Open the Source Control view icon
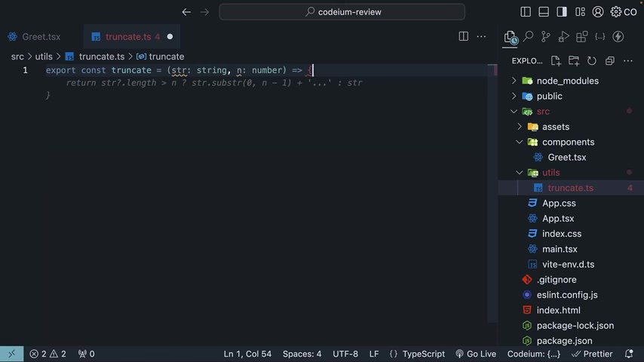The image size is (644, 362). point(546,36)
